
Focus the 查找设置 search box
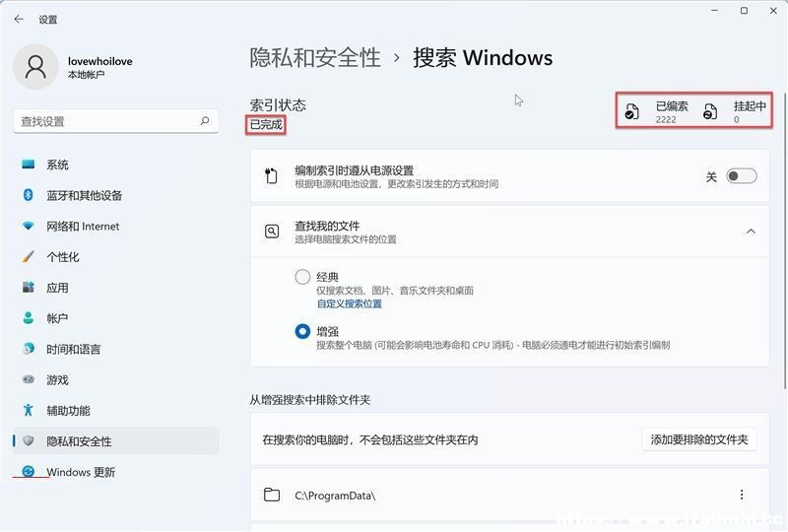(x=115, y=121)
